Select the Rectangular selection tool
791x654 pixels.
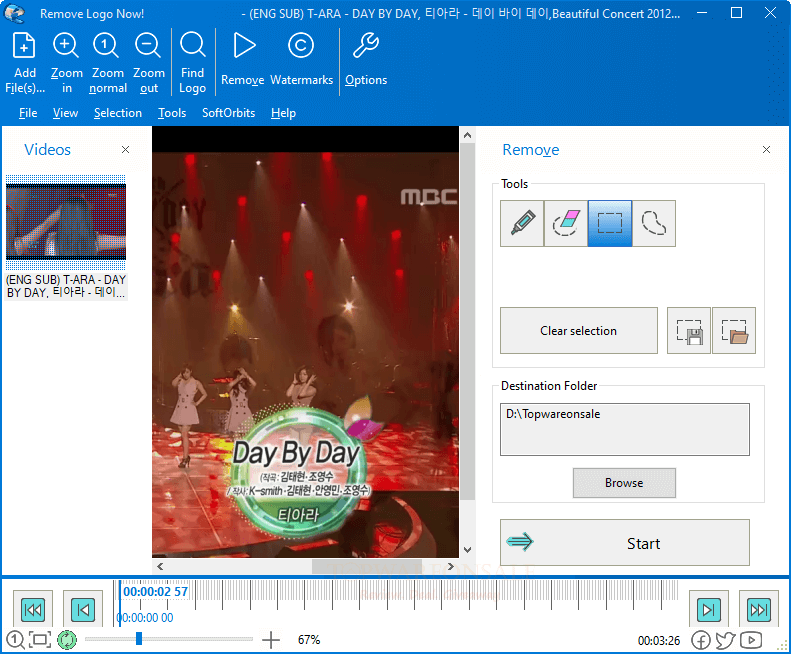coord(610,223)
